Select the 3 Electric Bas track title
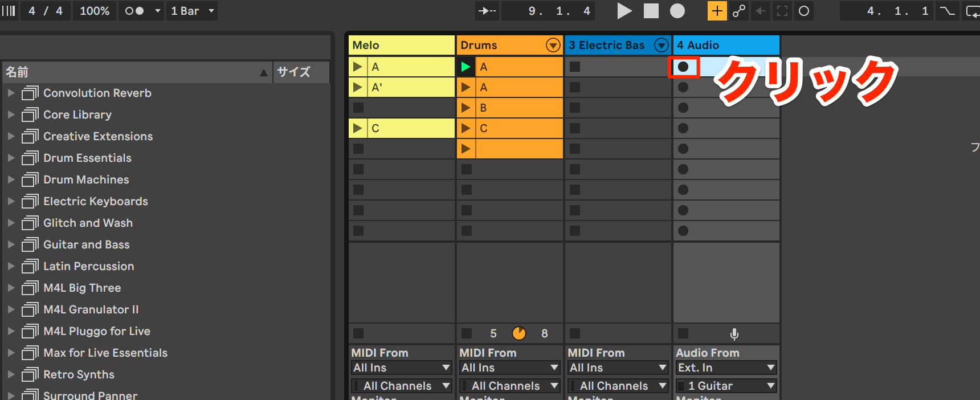This screenshot has height=400, width=980. tap(606, 45)
